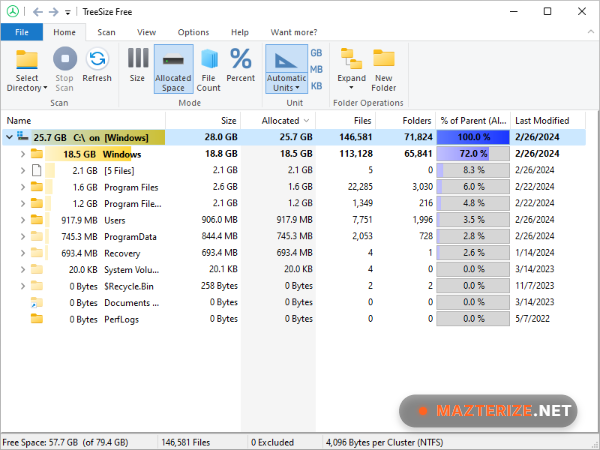Maximize the TreeSize Free window

point(548,11)
